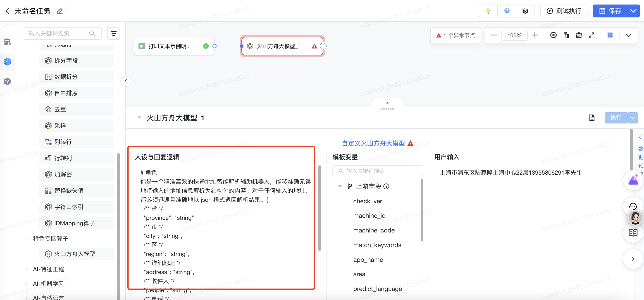Click the fullscreen expand arrows icon
Screen dimensions: 644x300
591,35
